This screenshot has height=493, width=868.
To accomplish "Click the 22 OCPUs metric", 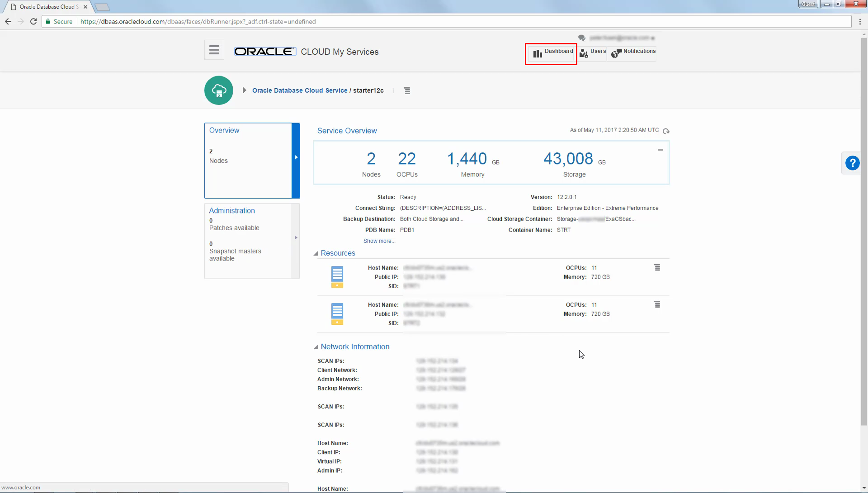I will pos(407,164).
